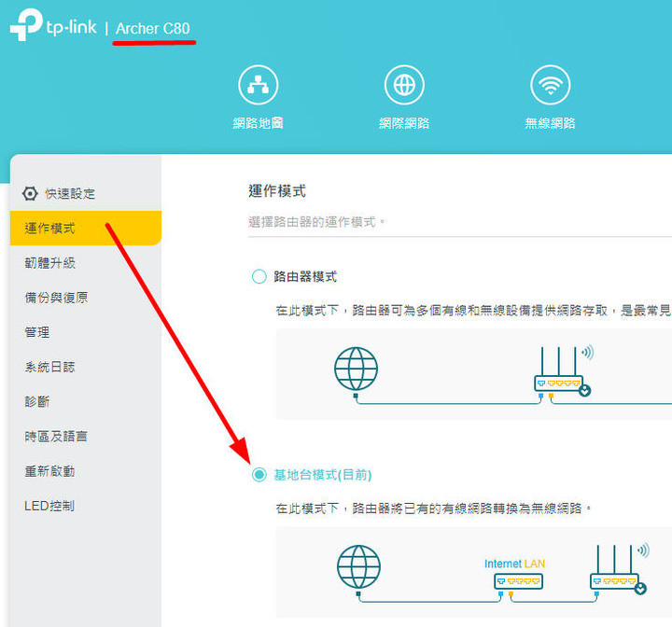Screen dimensions: 672x627
Task: Select the 基地台模式(目前) radio button
Action: (x=259, y=474)
